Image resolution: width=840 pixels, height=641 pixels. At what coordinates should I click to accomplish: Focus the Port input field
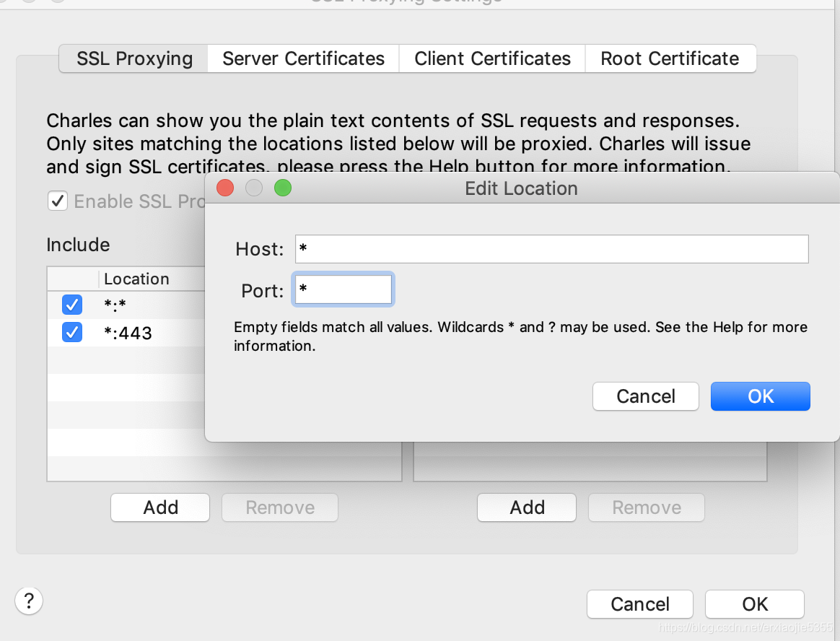point(344,289)
